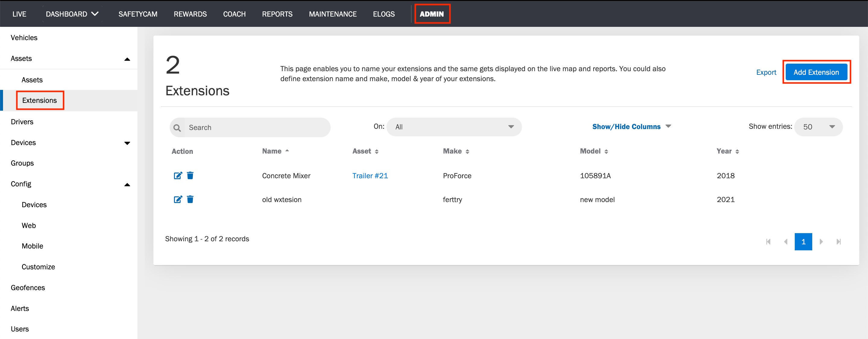Click the 2021 year cell
This screenshot has width=868, height=339.
pyautogui.click(x=725, y=200)
